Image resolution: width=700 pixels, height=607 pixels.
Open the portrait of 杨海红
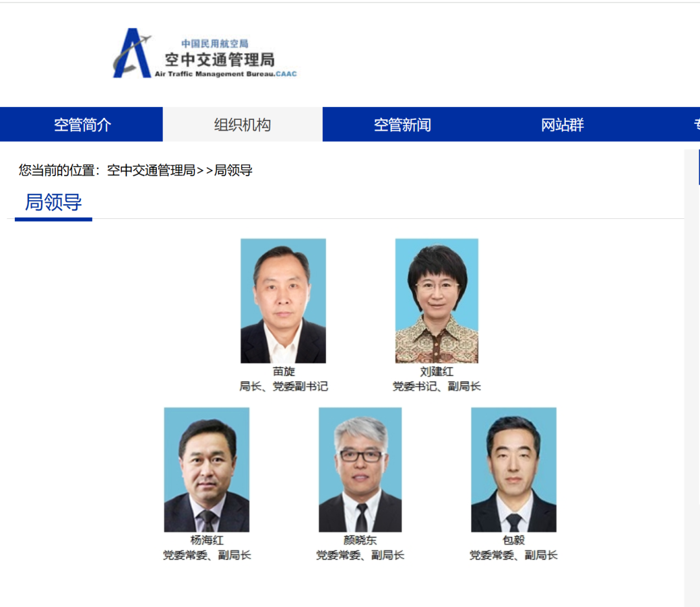click(x=207, y=470)
